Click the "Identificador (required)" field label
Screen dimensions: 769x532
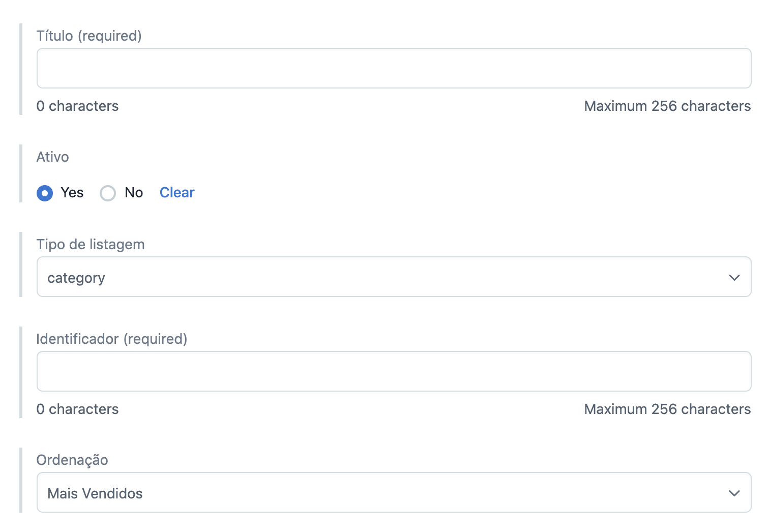pyautogui.click(x=112, y=339)
